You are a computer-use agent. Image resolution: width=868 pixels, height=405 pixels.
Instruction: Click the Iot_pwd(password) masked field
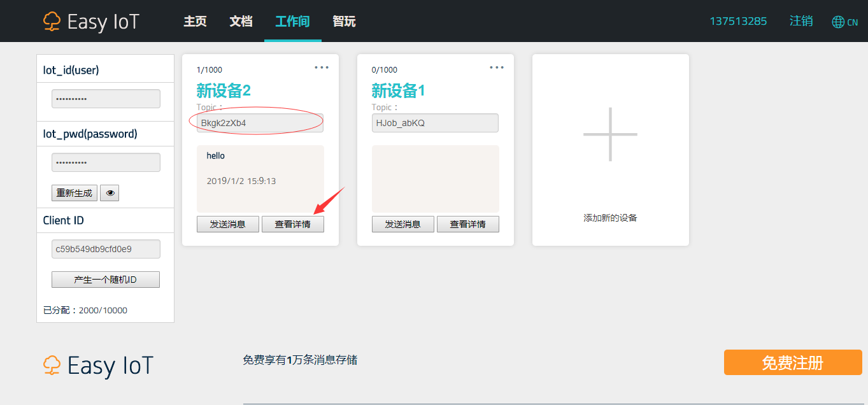tap(106, 162)
